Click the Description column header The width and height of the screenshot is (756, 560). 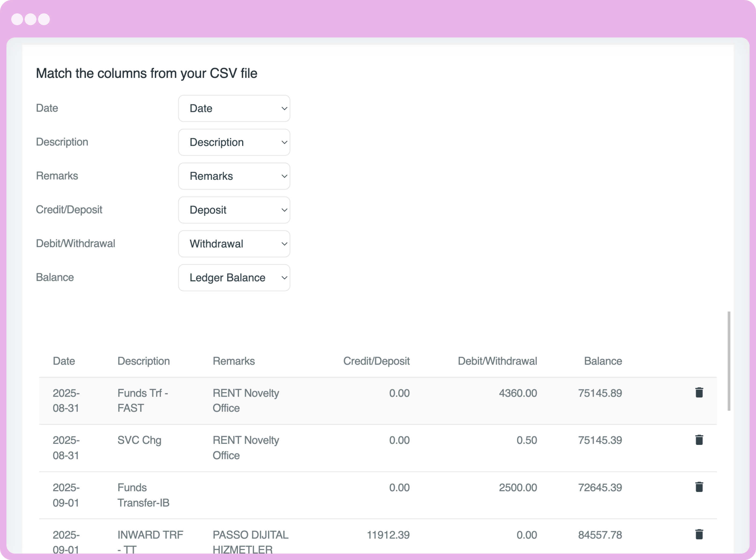pyautogui.click(x=144, y=361)
